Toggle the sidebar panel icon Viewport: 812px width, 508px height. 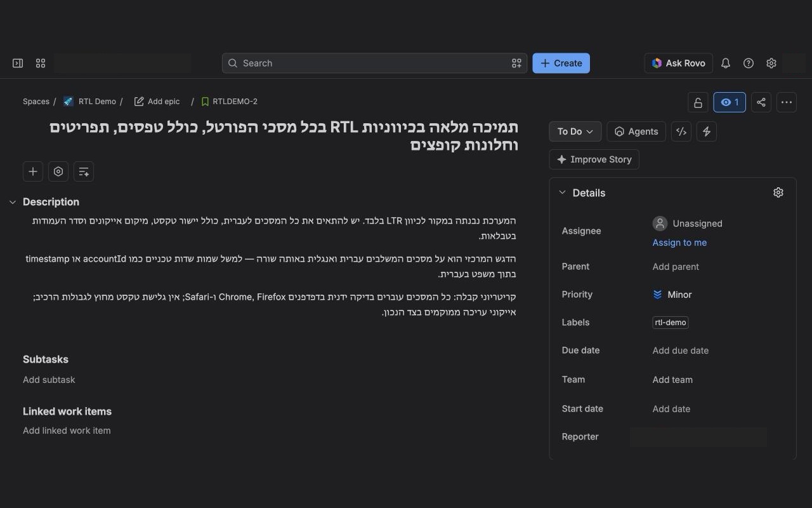click(18, 63)
